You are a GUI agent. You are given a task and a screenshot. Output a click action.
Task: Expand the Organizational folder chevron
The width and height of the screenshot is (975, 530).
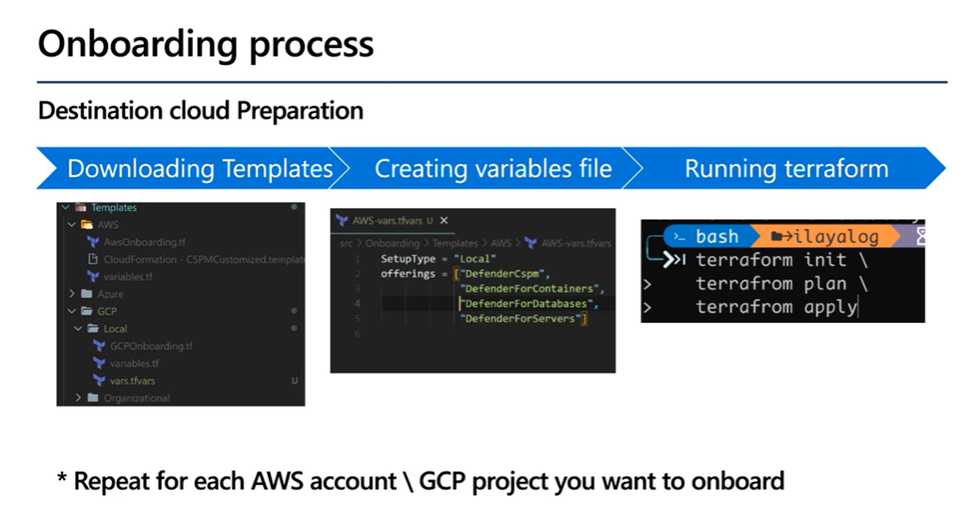[79, 397]
